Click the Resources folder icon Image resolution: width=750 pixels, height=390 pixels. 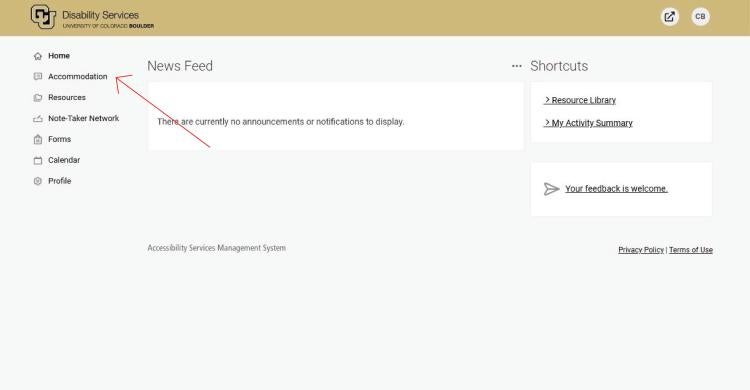[x=38, y=98]
